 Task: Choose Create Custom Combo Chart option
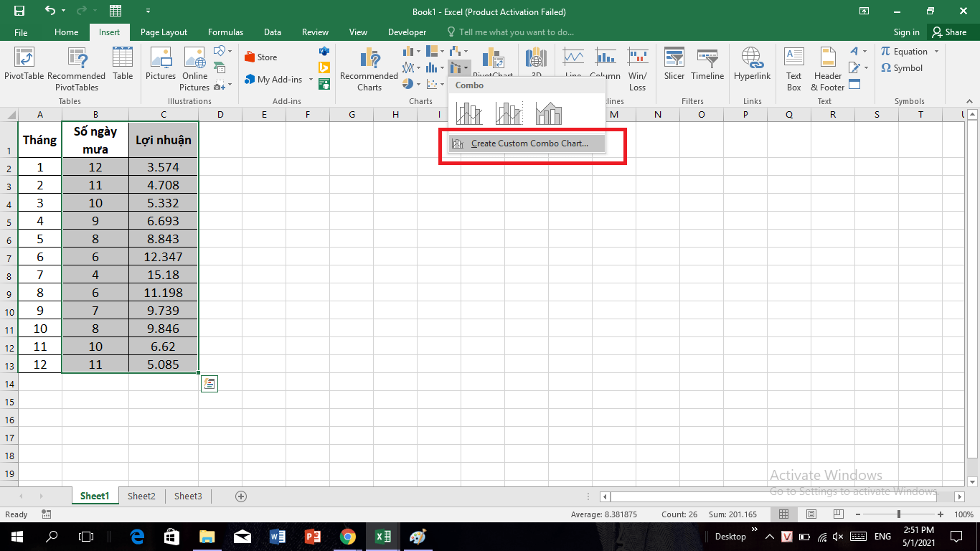tap(527, 143)
